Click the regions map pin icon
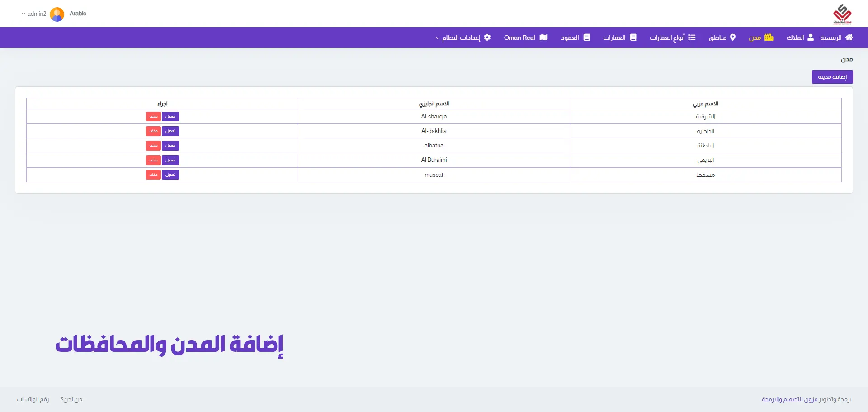The width and height of the screenshot is (868, 412). pos(733,38)
